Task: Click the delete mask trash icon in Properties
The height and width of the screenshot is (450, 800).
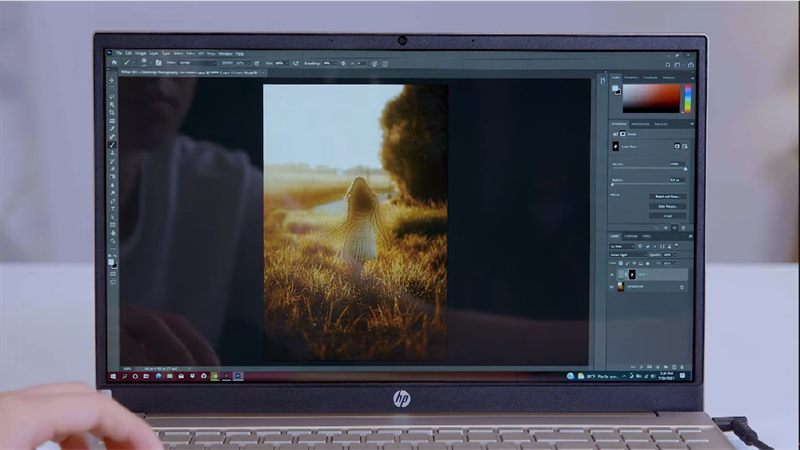Action: 684,228
